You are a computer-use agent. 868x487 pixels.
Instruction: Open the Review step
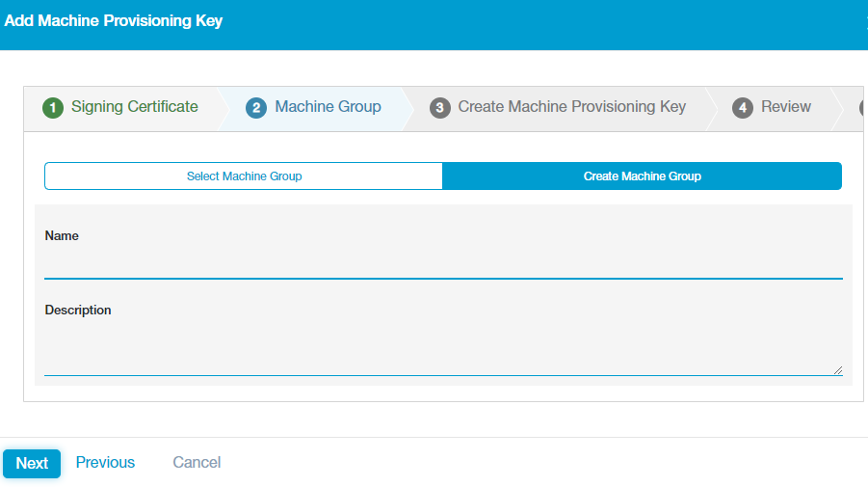pos(786,107)
